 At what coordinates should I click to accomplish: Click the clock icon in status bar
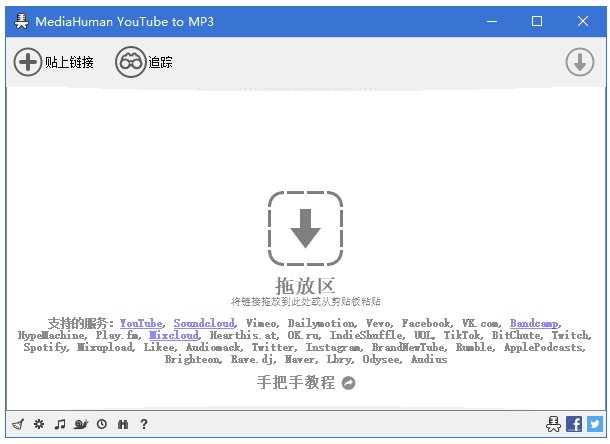pyautogui.click(x=101, y=424)
